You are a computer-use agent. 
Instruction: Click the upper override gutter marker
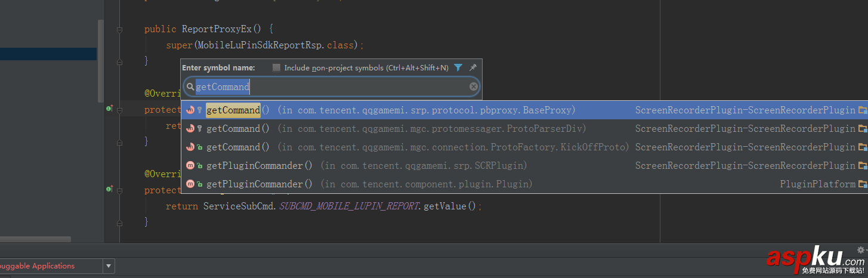pos(109,109)
